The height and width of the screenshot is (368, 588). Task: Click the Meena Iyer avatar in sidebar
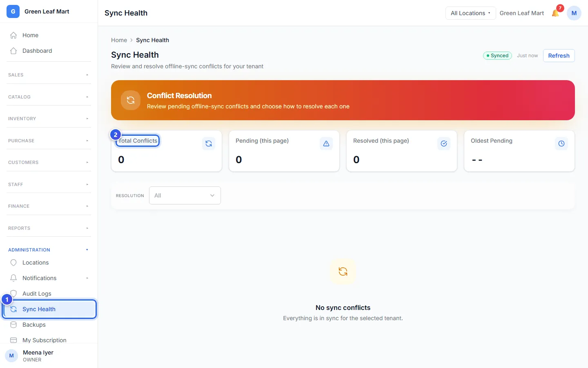tap(11, 356)
